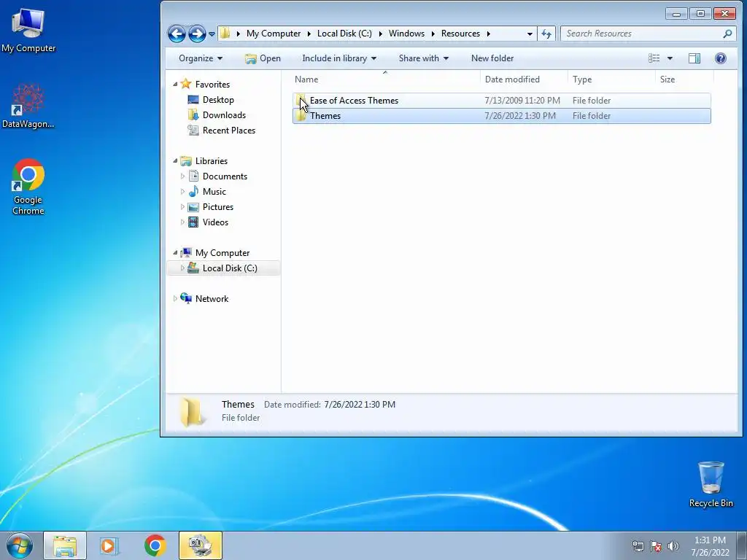Open Desktop in Favorites
The height and width of the screenshot is (560, 747).
[217, 99]
